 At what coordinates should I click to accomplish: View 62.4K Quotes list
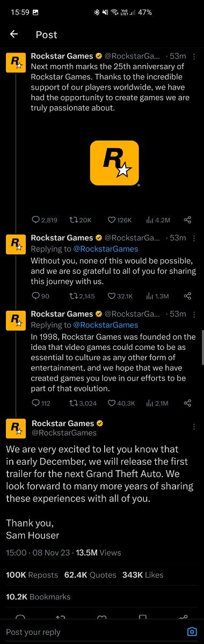[90, 575]
